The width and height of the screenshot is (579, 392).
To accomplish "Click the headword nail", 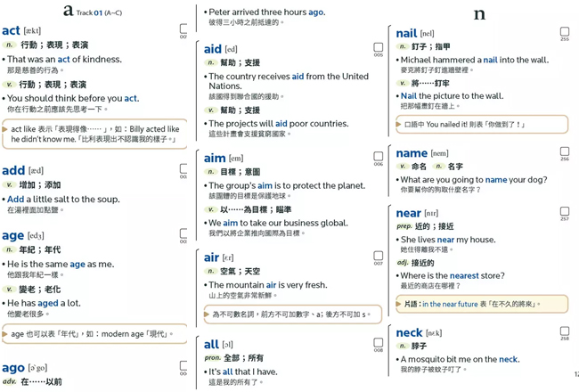I will (x=406, y=33).
